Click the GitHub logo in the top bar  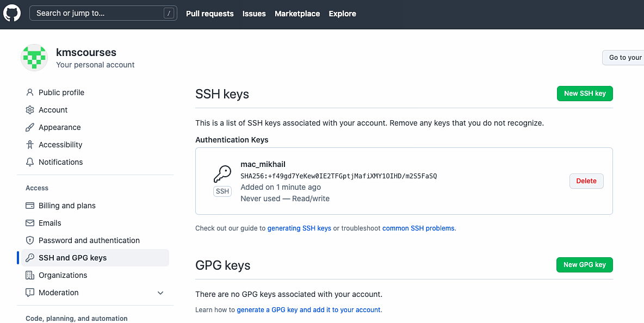pyautogui.click(x=11, y=12)
